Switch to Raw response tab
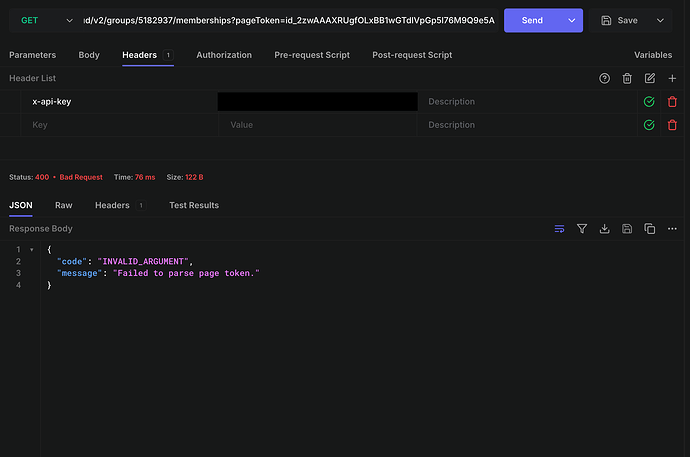 pos(64,205)
